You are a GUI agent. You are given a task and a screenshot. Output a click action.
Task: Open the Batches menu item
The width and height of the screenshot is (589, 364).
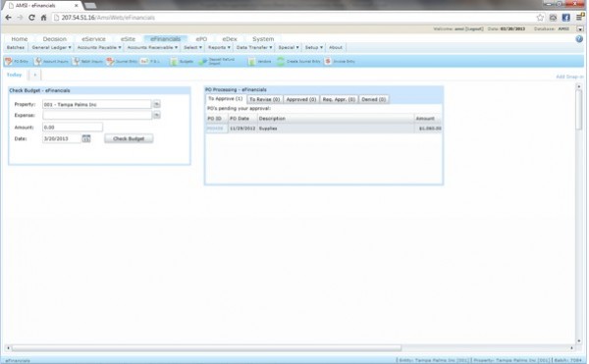16,48
